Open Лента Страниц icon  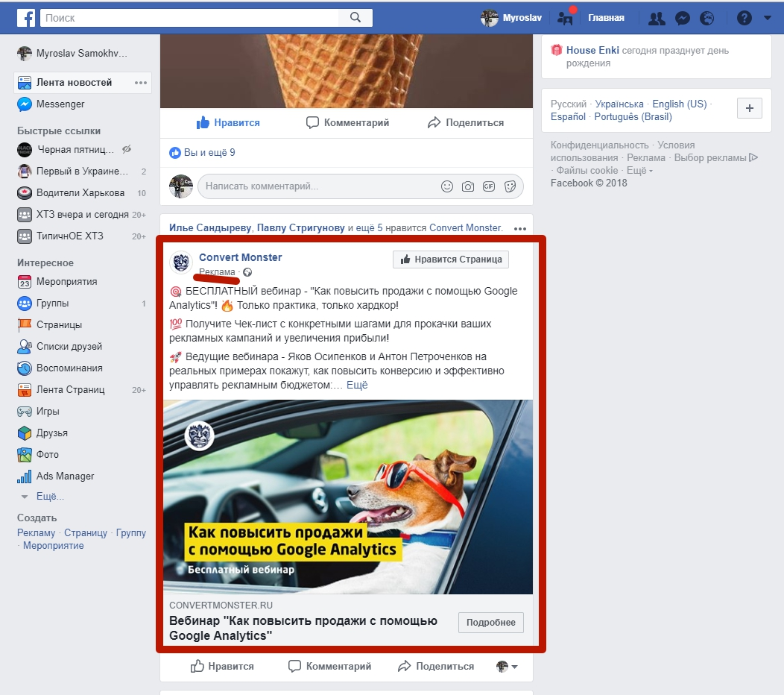tap(25, 389)
